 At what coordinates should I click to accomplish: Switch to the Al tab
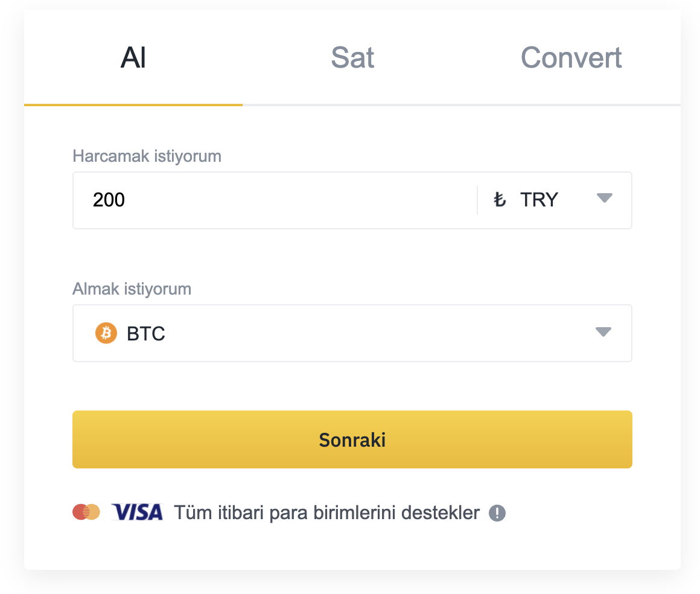pyautogui.click(x=133, y=58)
